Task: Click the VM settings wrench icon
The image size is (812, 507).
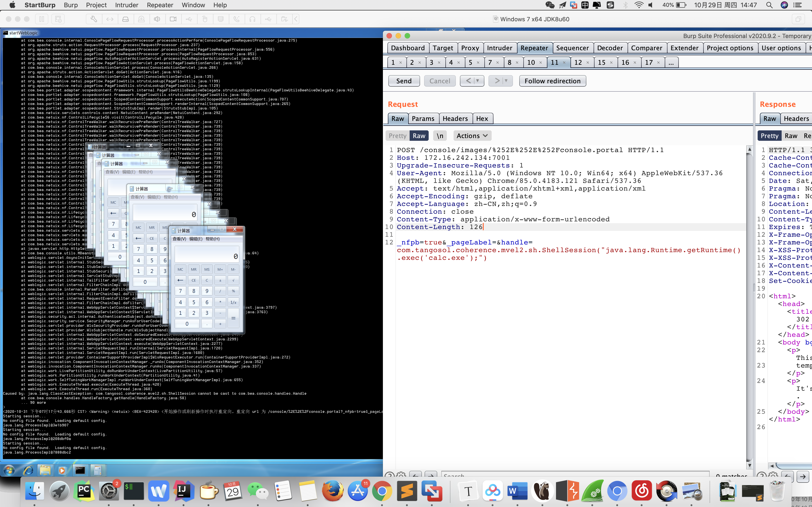Action: (94, 19)
